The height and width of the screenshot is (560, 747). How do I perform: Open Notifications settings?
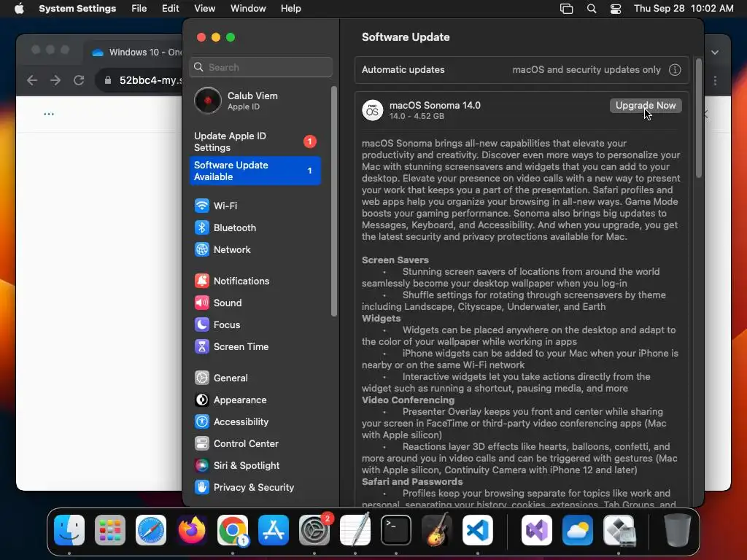(x=255, y=281)
